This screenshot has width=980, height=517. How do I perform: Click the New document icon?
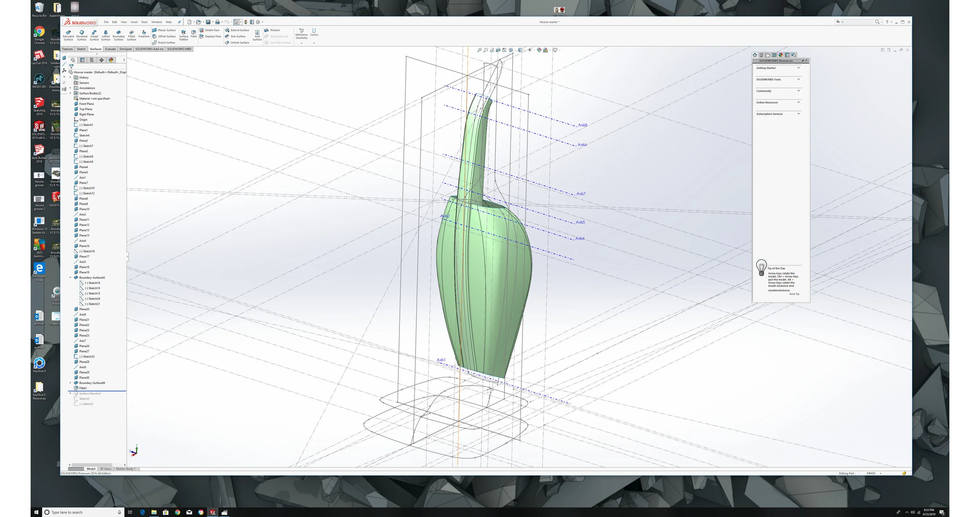pyautogui.click(x=189, y=22)
